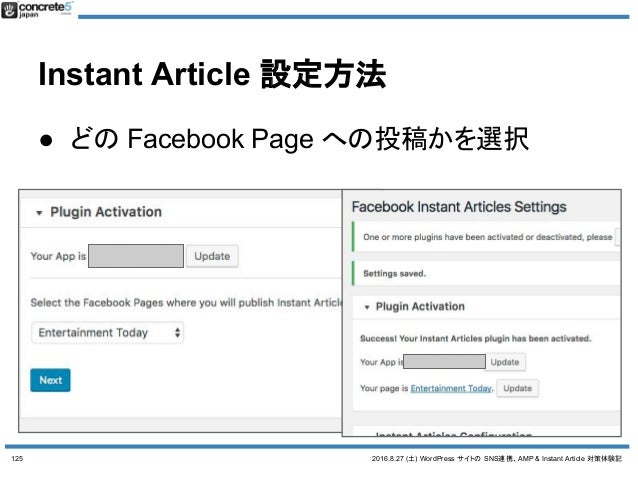Click the blue Next button

pyautogui.click(x=50, y=380)
